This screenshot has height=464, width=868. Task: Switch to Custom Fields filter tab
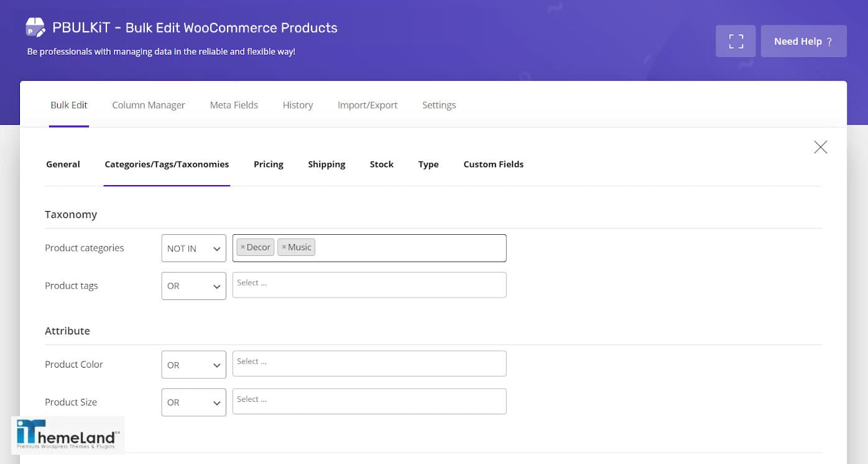click(x=493, y=165)
